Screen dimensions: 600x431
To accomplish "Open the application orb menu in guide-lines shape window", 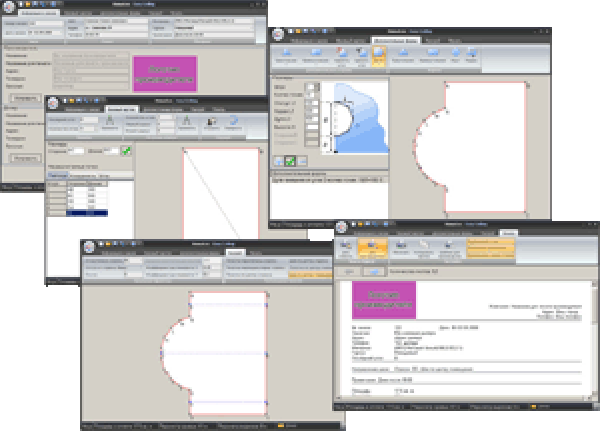I will [89, 247].
